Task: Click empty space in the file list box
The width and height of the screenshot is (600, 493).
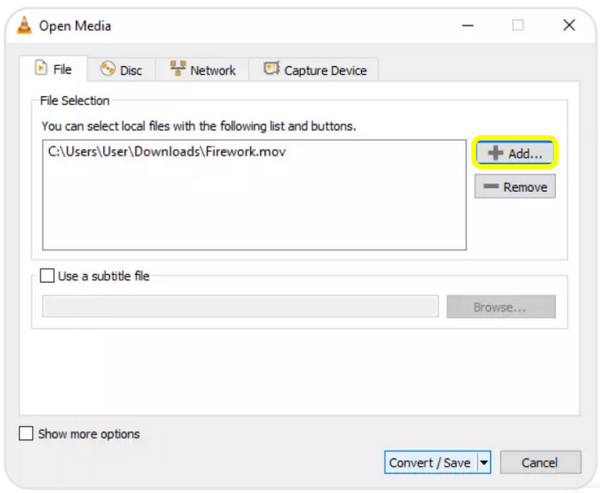Action: (x=254, y=210)
